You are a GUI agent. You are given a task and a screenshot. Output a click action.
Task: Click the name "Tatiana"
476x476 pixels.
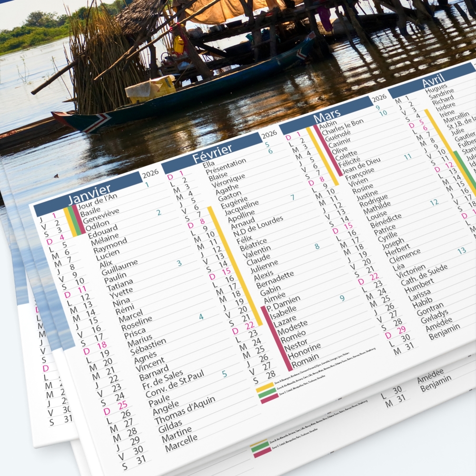119,285
